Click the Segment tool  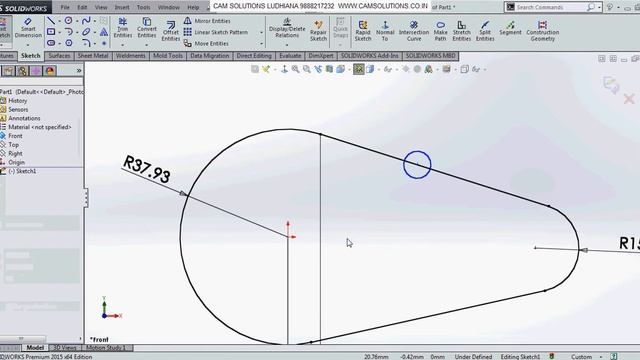(x=510, y=28)
